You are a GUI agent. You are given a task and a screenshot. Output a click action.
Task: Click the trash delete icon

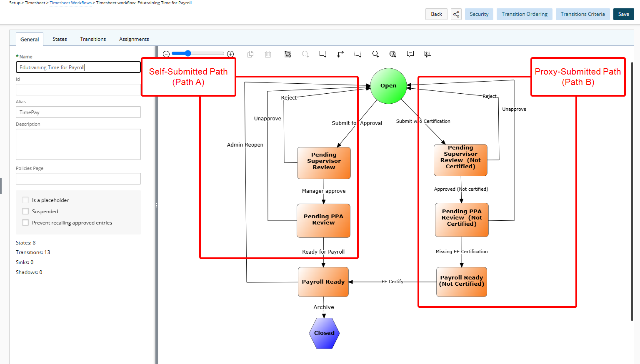tap(268, 54)
